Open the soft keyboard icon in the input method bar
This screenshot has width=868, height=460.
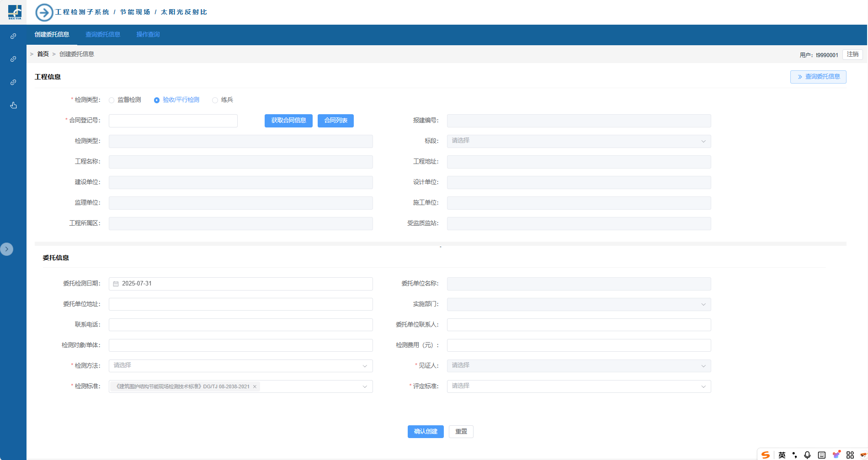coord(821,455)
